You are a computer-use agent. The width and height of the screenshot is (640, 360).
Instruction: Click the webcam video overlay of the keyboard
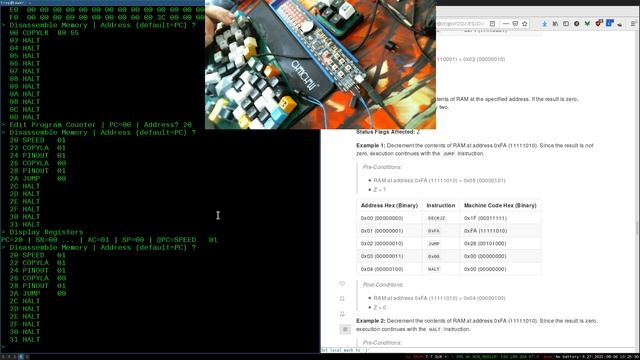[320, 64]
